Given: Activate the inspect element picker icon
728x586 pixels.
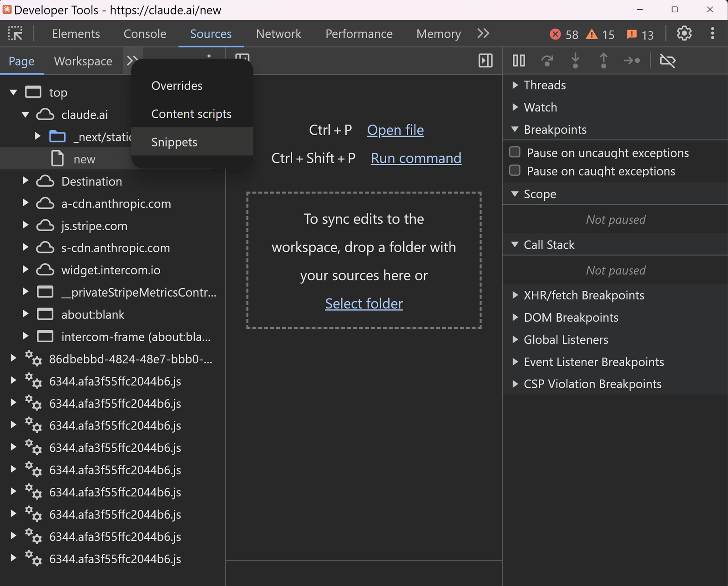Looking at the screenshot, I should pos(15,34).
